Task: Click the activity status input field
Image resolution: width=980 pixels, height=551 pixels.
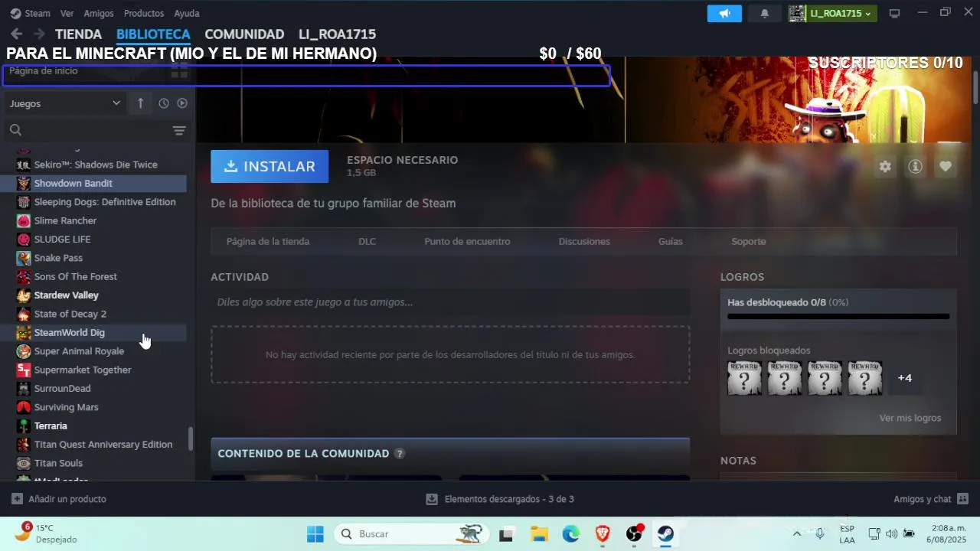Action: point(450,302)
